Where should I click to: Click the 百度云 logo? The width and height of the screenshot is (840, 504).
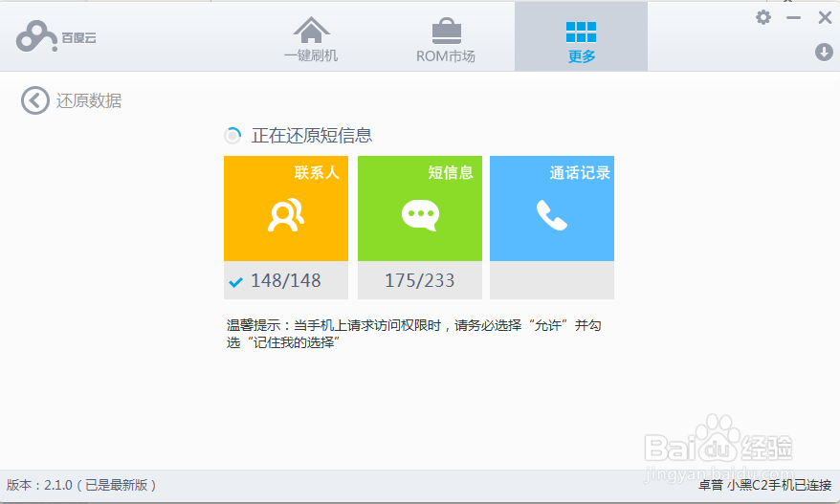click(x=55, y=36)
